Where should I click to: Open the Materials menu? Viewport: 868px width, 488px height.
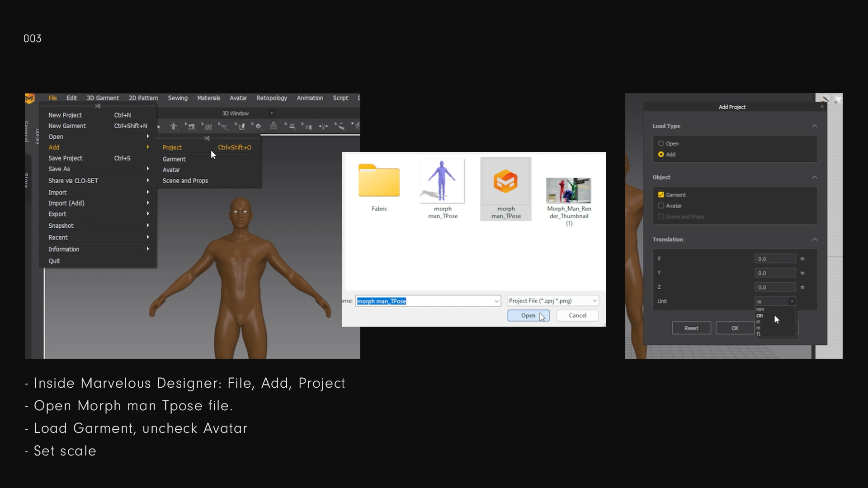[208, 98]
